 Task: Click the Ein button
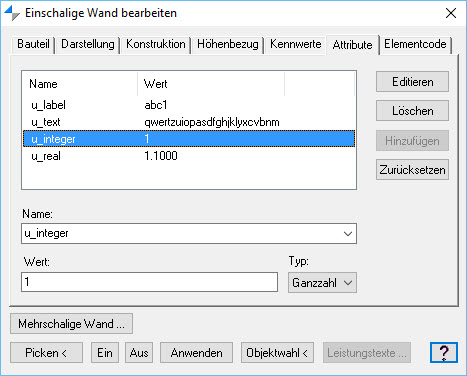point(105,353)
